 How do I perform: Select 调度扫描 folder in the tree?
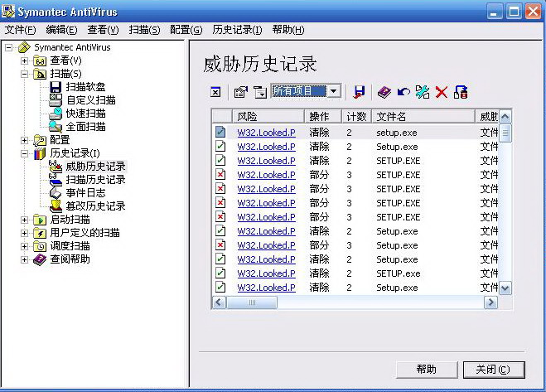point(70,246)
